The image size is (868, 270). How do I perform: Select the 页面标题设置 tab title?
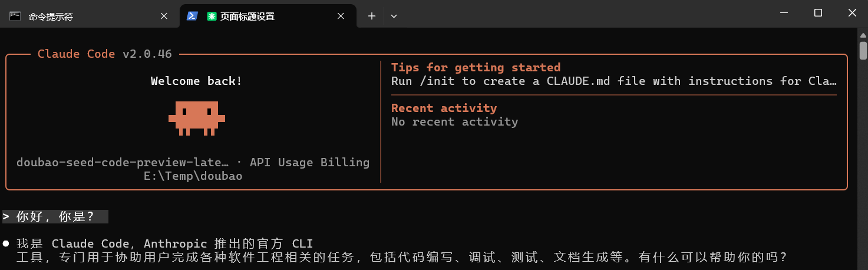[247, 17]
